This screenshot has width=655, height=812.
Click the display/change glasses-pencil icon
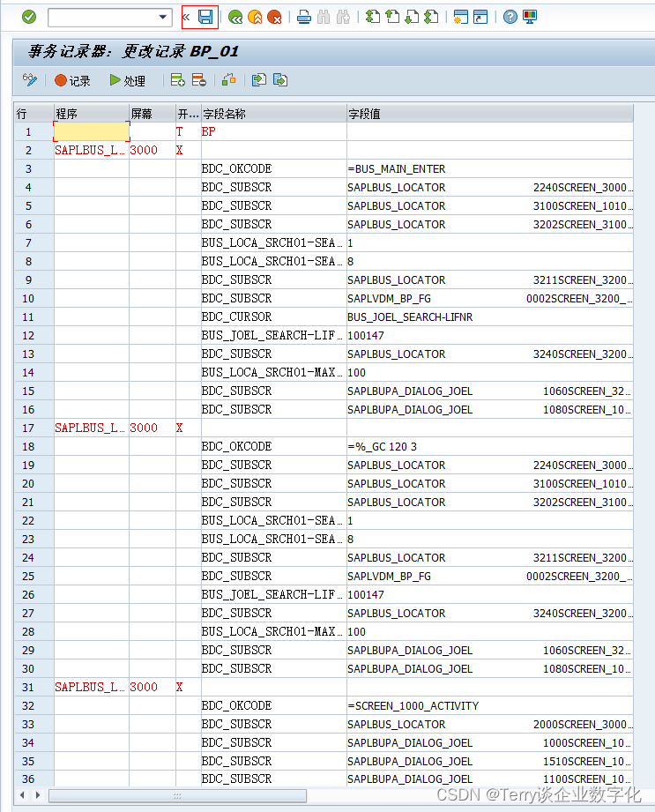30,80
